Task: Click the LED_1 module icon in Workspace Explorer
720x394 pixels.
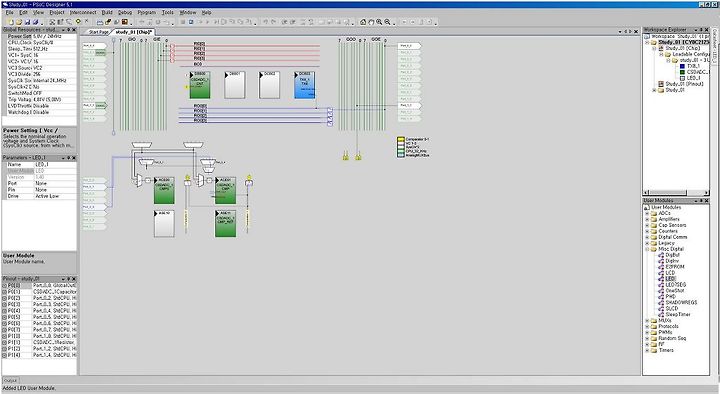Action: (682, 78)
